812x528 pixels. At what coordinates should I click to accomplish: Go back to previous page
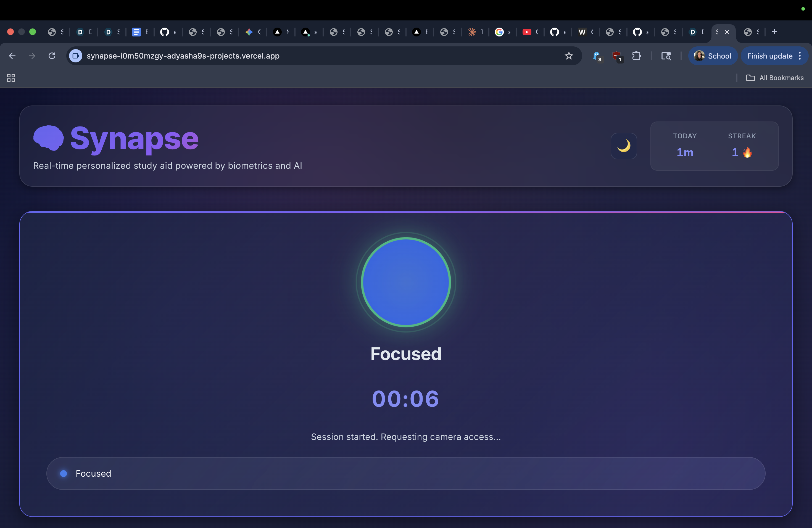coord(12,56)
